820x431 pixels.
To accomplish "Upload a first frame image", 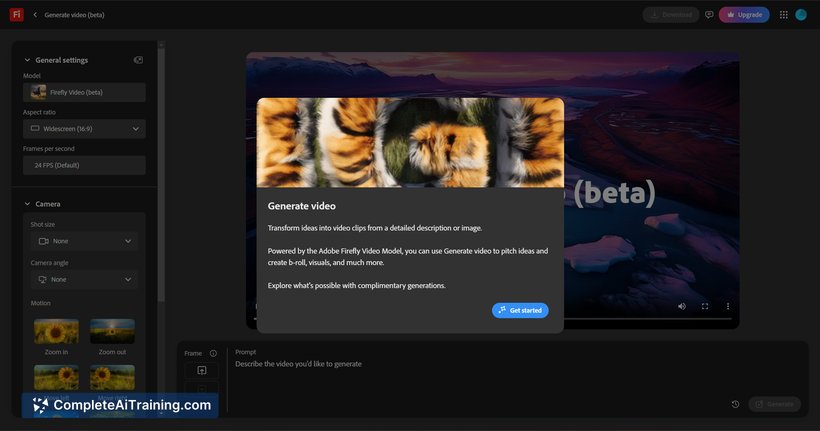I will pyautogui.click(x=201, y=370).
